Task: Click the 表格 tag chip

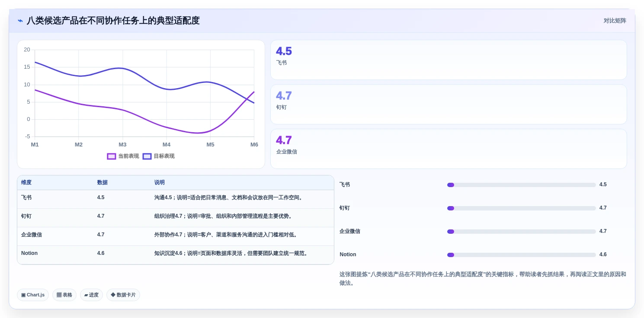Action: (x=64, y=295)
